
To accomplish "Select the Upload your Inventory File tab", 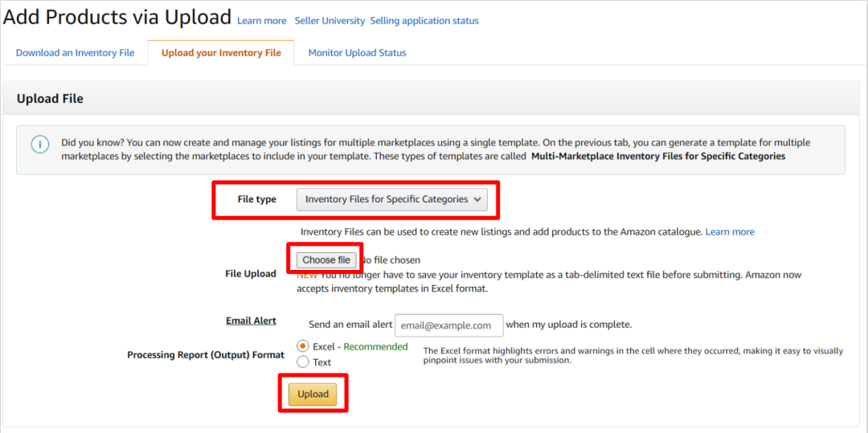I will pos(221,53).
